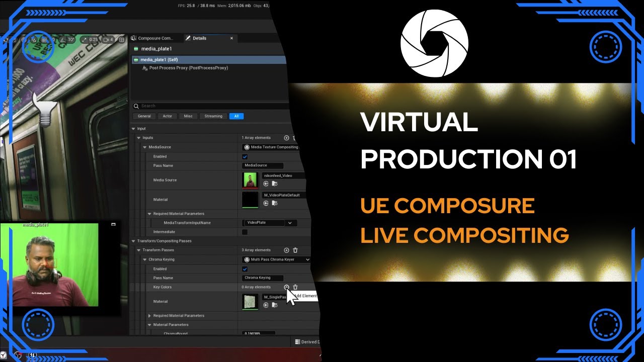Collapse the MediaSource entry

145,147
